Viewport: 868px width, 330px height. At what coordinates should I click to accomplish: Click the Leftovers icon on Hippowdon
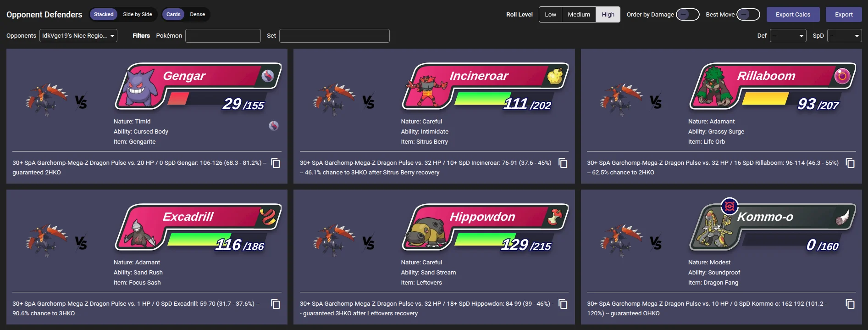coord(555,217)
